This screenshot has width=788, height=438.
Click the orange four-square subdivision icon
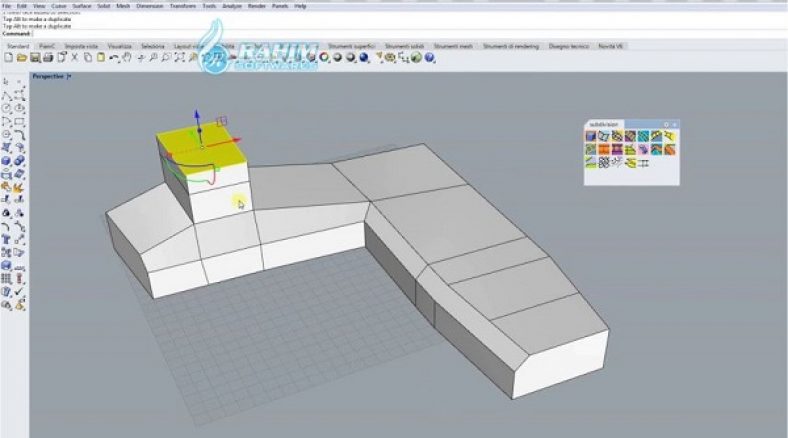coord(604,149)
